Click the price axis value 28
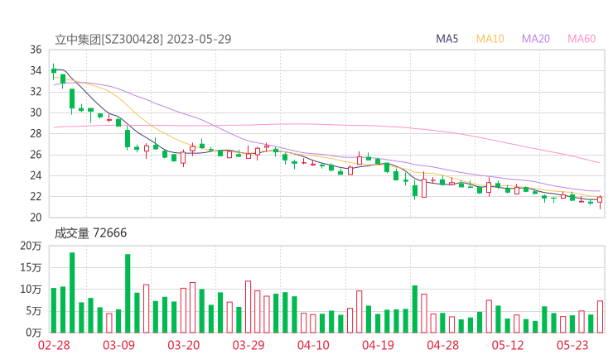613x364 pixels. tap(36, 133)
